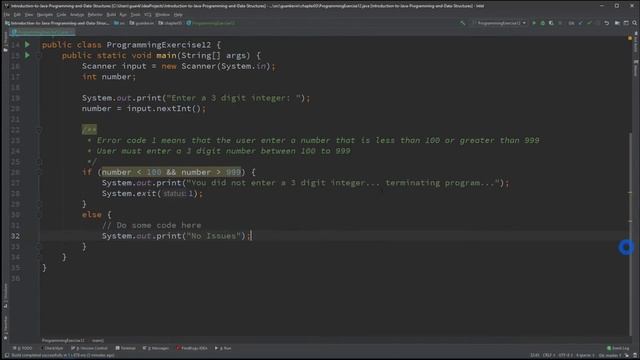Open the Terminal tool window
This screenshot has height=360, width=640.
(x=126, y=348)
